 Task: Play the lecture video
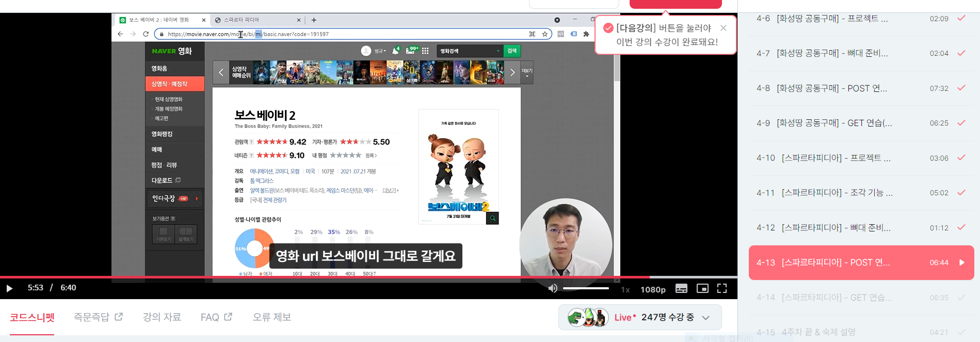[9, 288]
